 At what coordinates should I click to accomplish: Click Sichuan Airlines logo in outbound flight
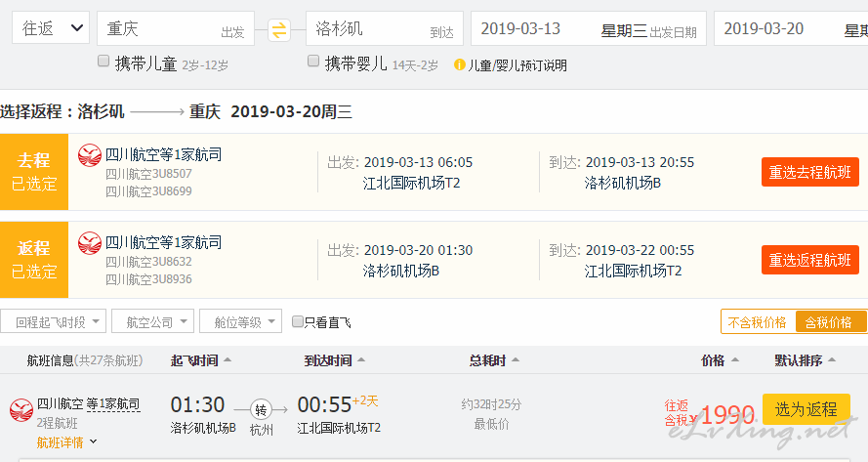pos(89,155)
